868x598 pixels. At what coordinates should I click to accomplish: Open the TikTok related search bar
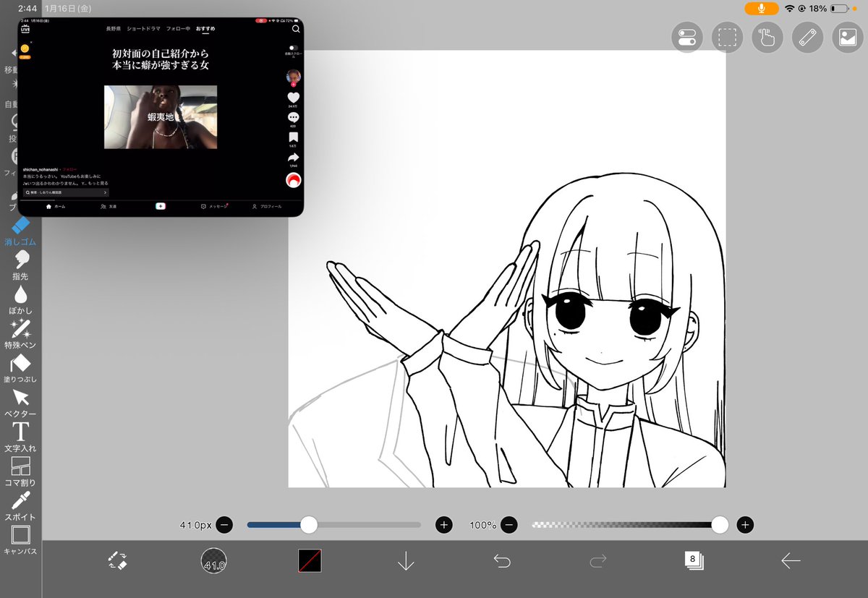coord(66,193)
